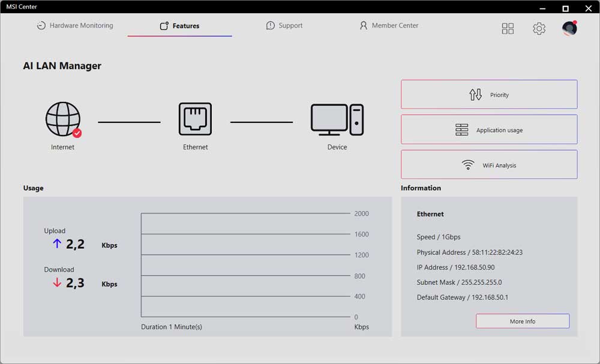The image size is (600, 364).
Task: Open Application usage panel
Action: point(489,130)
